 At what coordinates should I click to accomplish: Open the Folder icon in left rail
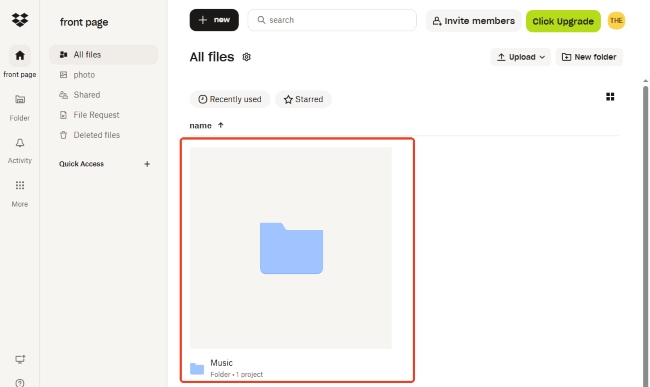[20, 99]
